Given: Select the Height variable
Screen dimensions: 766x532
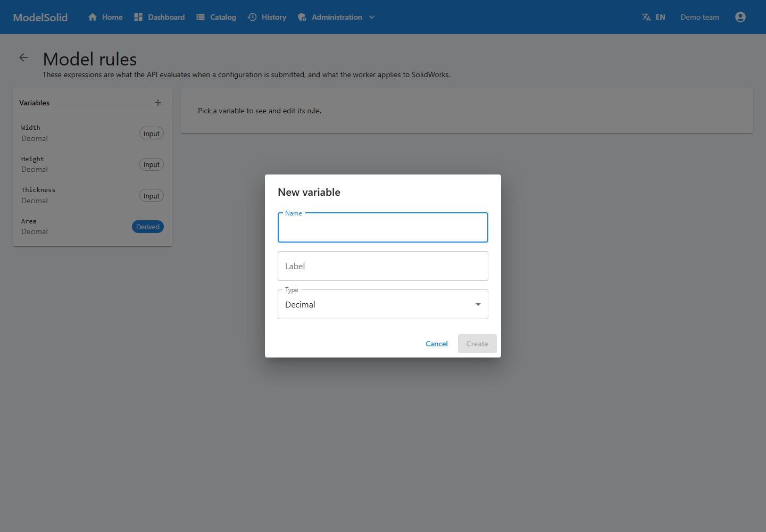Looking at the screenshot, I should point(93,164).
